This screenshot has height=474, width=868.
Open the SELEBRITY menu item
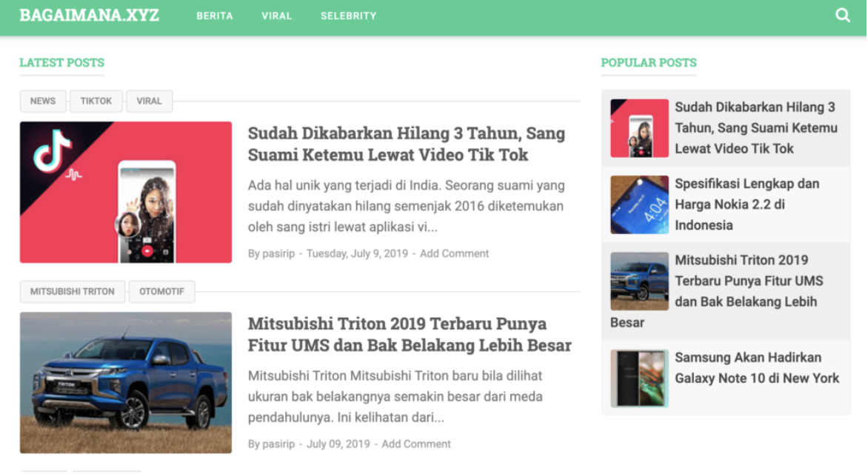348,16
